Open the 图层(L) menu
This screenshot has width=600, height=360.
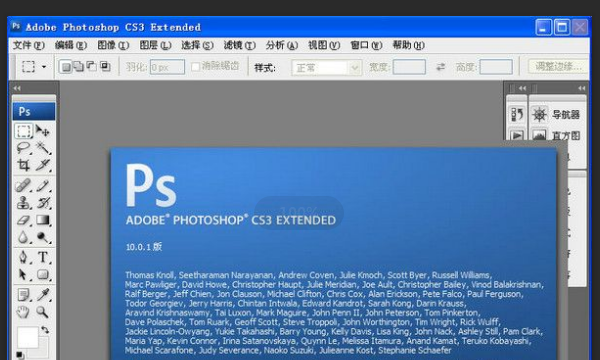[x=155, y=45]
